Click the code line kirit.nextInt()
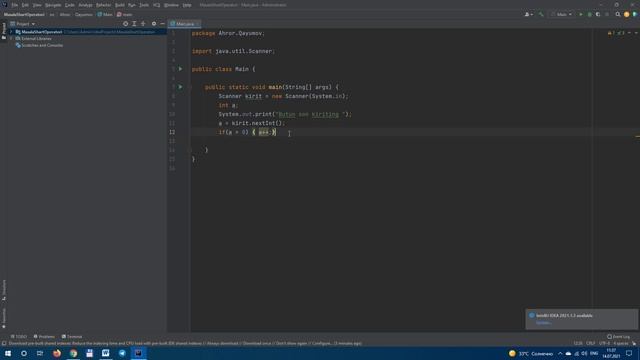The width and height of the screenshot is (640, 360). point(251,123)
